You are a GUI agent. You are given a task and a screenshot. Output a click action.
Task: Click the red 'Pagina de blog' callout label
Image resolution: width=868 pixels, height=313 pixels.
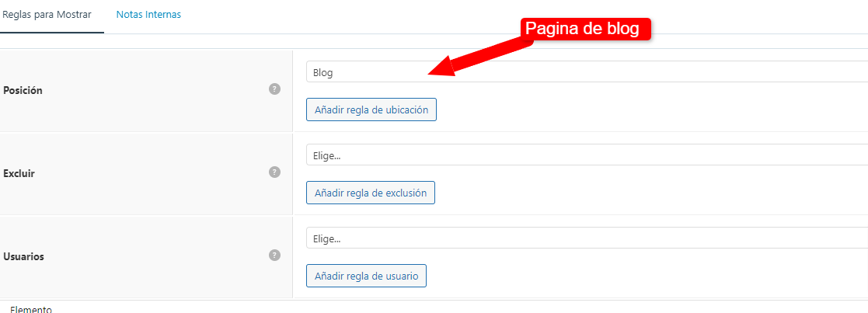[x=584, y=29]
